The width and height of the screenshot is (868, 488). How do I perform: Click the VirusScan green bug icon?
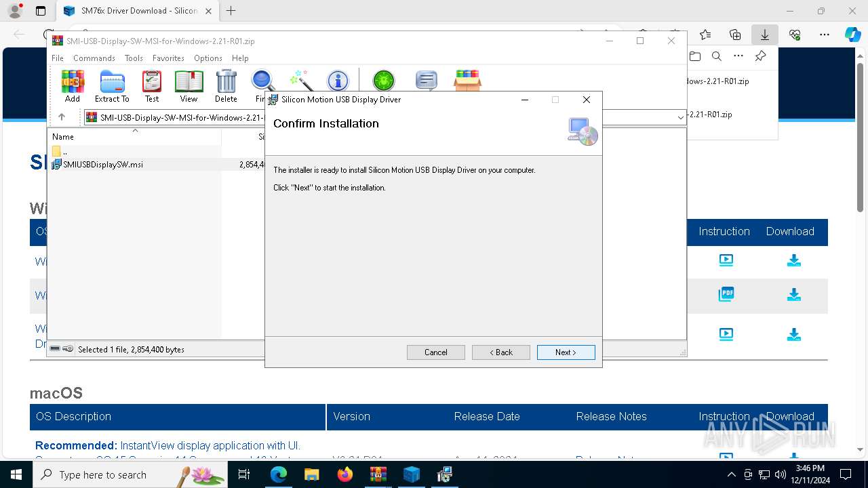point(384,81)
